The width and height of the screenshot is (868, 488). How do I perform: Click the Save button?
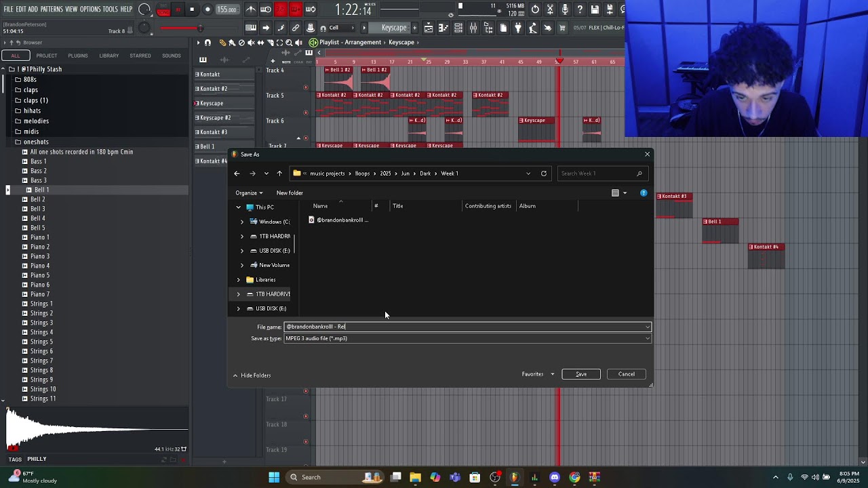(x=581, y=374)
